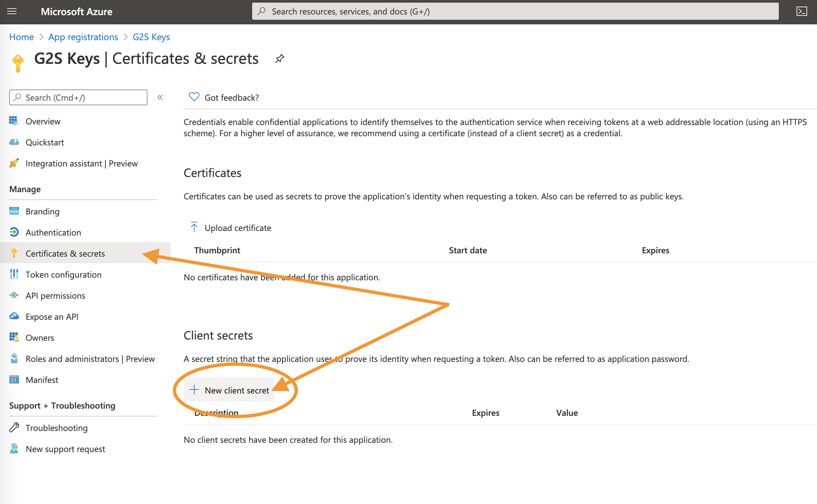Collapse the left navigation menu

(160, 97)
